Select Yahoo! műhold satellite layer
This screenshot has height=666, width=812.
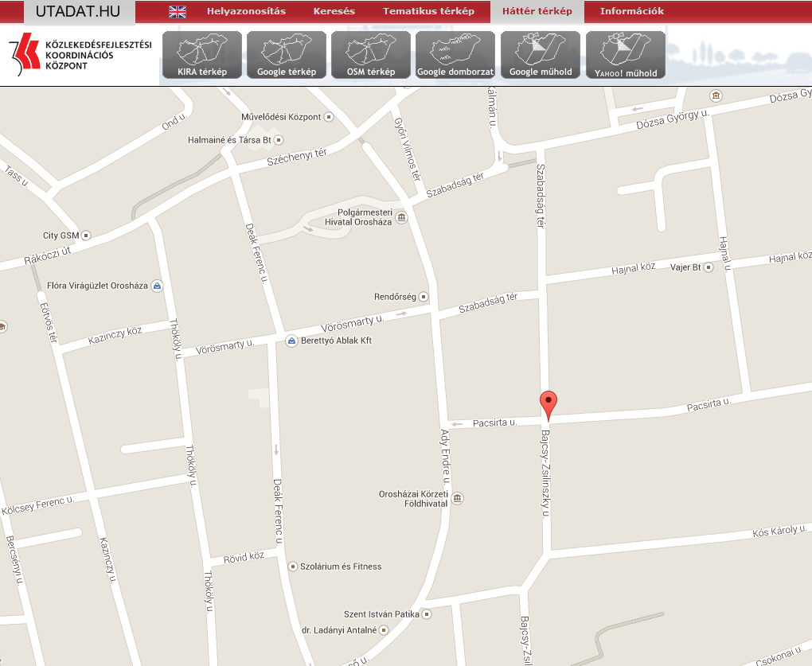coord(626,55)
